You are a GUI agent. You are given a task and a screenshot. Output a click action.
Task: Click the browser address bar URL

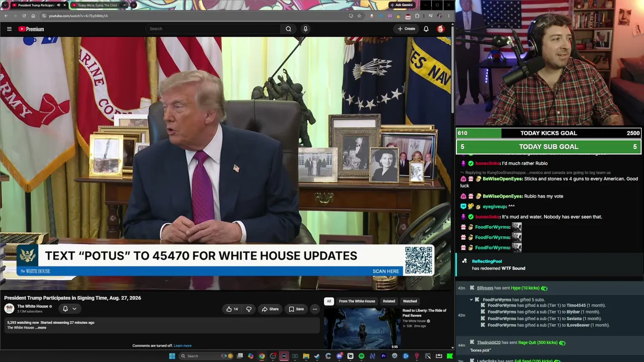[x=78, y=16]
